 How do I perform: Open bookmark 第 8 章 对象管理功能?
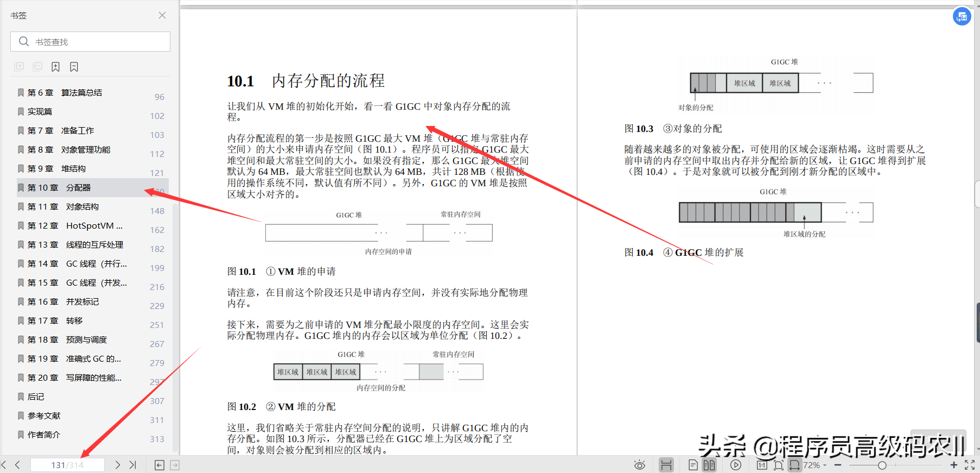(69, 150)
